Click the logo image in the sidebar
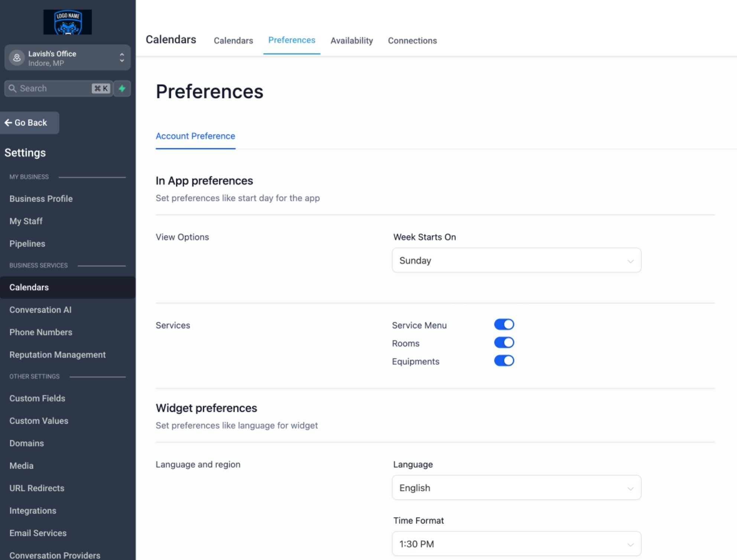Viewport: 737px width, 560px height. (68, 22)
